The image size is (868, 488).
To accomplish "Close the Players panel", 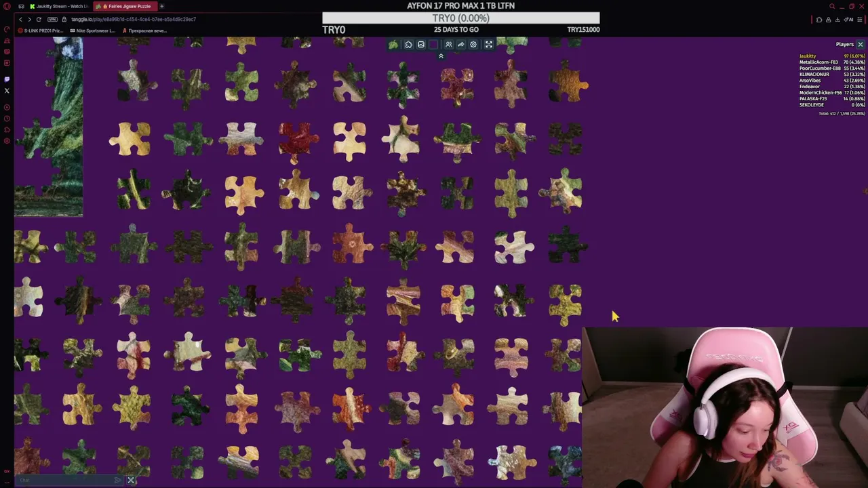I will (861, 45).
